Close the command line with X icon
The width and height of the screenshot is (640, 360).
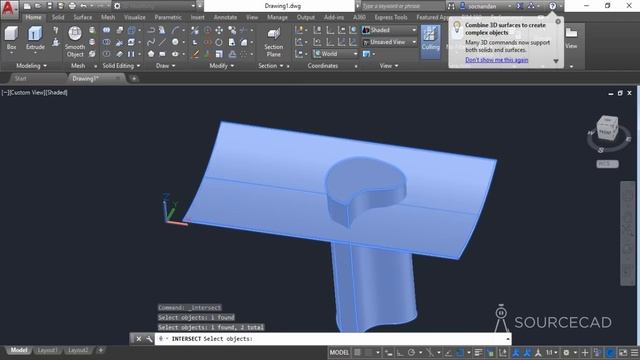tap(139, 339)
